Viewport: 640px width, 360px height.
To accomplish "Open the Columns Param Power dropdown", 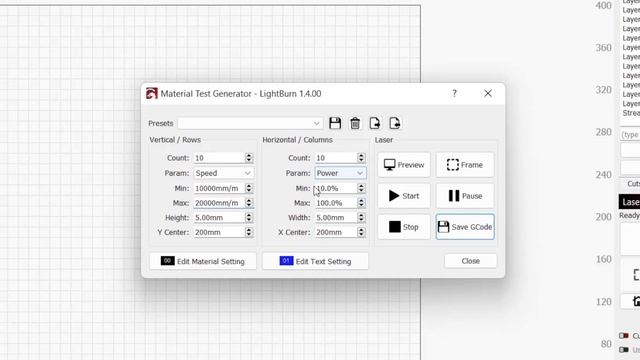I will tap(340, 173).
